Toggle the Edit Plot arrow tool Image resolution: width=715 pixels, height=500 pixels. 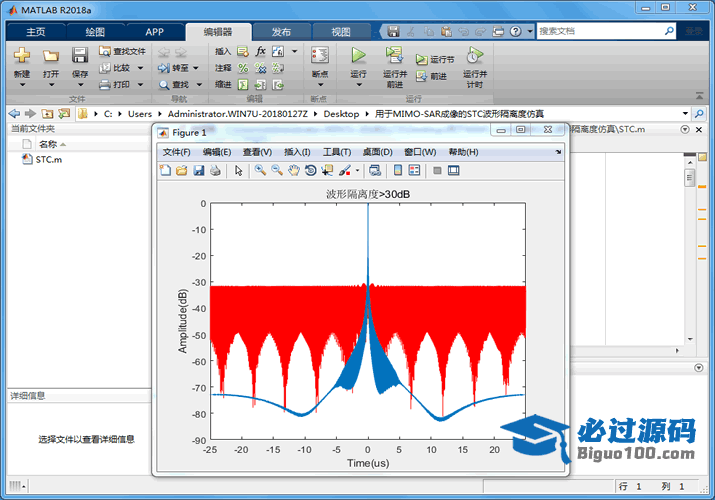[238, 170]
